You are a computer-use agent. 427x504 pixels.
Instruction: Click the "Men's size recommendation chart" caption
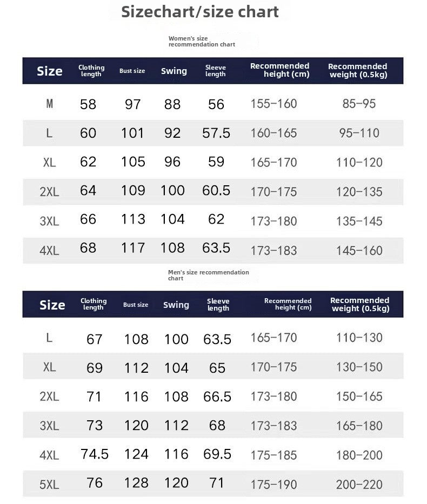208,275
